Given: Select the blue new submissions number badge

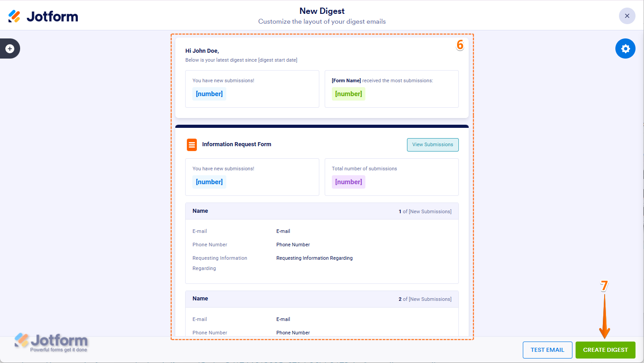Looking at the screenshot, I should 209,94.
